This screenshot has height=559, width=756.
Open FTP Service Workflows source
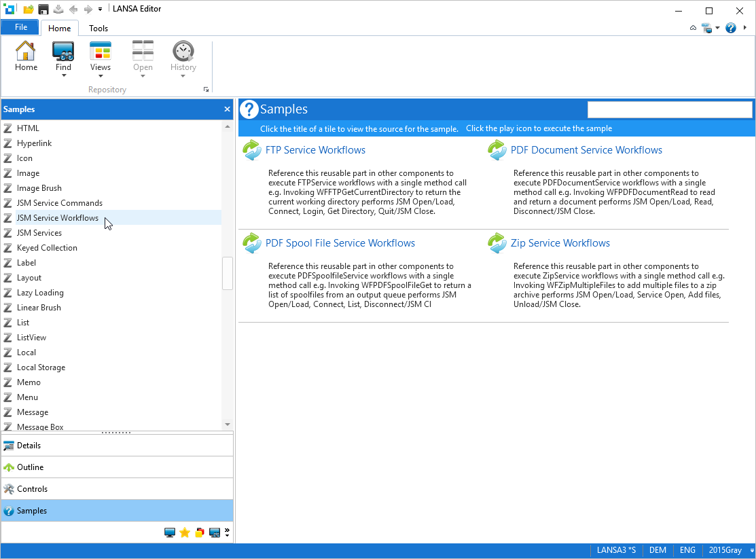coord(315,150)
